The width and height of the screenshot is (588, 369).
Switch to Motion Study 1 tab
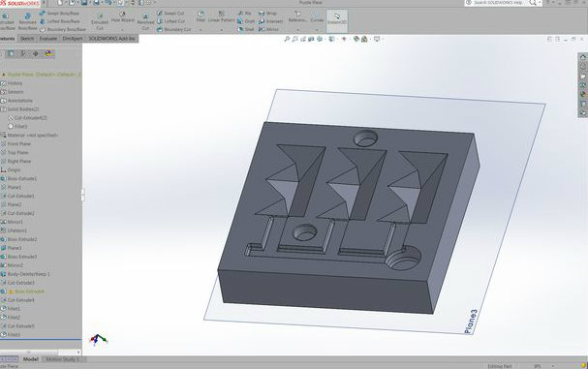pyautogui.click(x=62, y=359)
